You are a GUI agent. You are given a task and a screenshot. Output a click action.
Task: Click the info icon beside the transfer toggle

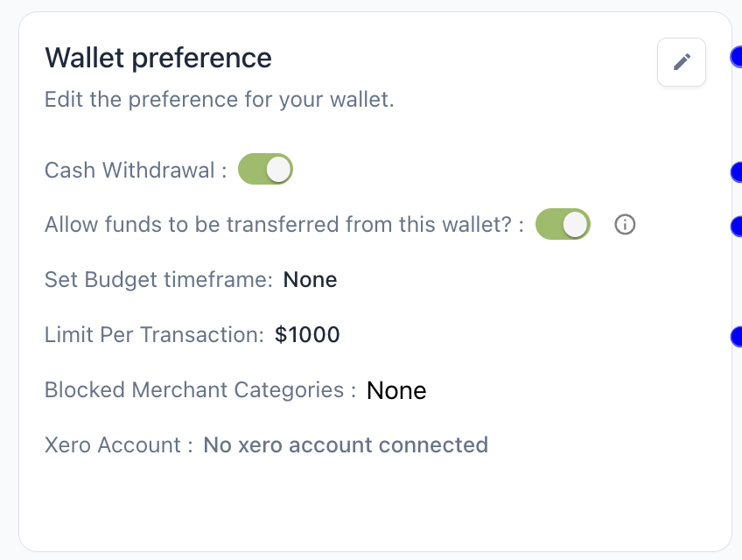pos(625,225)
